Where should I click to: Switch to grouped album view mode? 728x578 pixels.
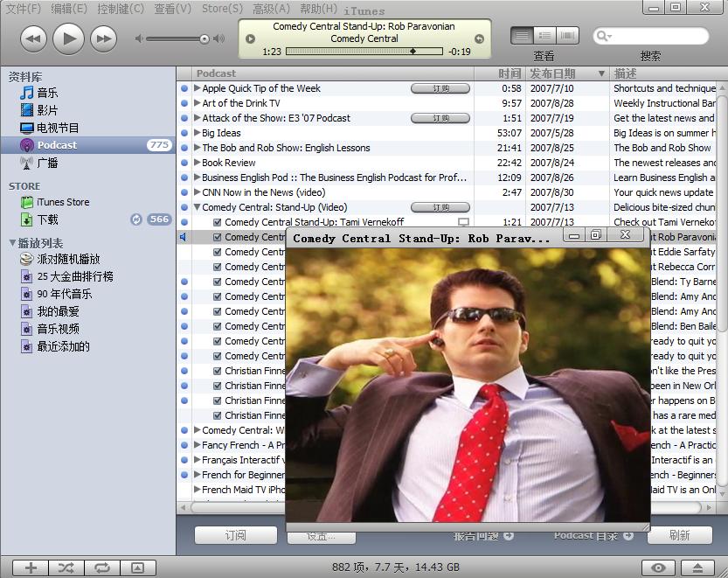pyautogui.click(x=544, y=35)
